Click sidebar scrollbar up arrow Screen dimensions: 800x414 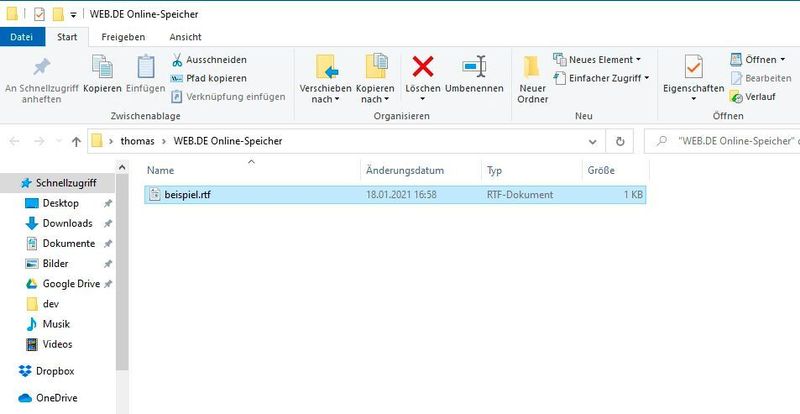122,167
